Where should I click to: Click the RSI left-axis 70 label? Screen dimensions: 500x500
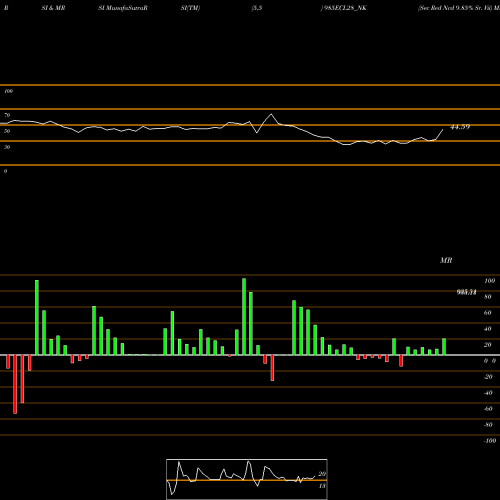(7, 115)
